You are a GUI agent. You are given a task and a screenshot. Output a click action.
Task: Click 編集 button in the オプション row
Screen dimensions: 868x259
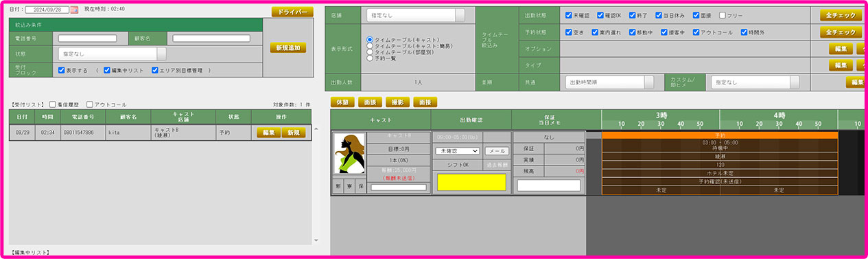841,49
